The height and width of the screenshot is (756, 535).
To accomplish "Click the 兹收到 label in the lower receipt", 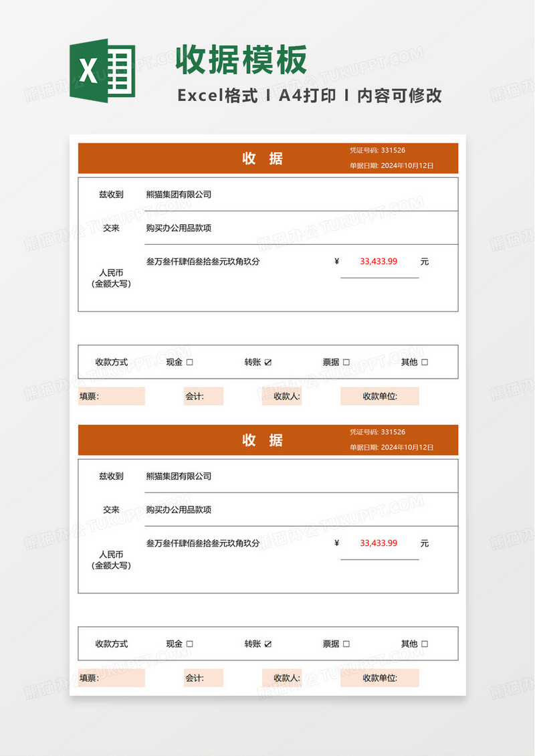I will 111,476.
